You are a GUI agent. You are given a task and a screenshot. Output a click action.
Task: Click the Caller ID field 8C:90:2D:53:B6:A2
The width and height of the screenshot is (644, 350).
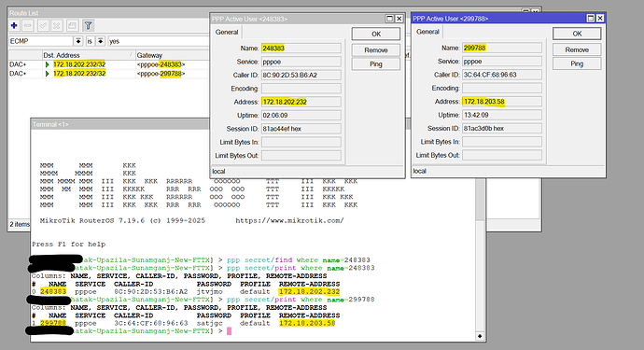click(301, 76)
